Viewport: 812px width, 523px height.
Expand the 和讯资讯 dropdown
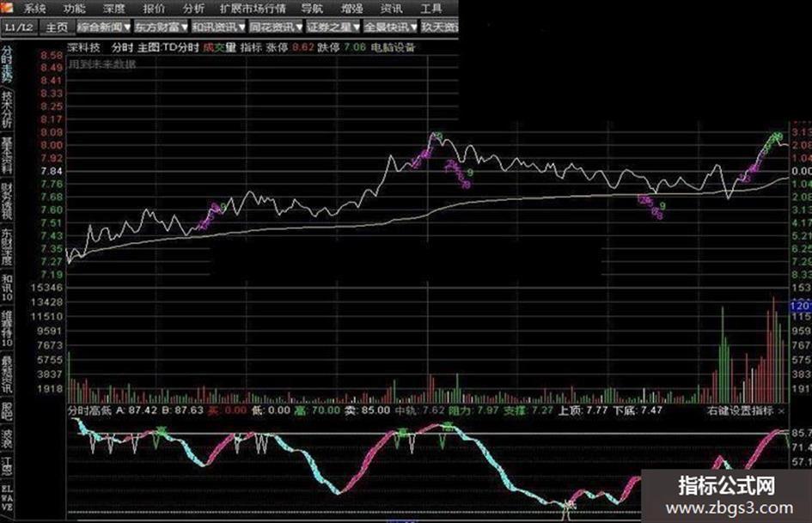[x=218, y=27]
